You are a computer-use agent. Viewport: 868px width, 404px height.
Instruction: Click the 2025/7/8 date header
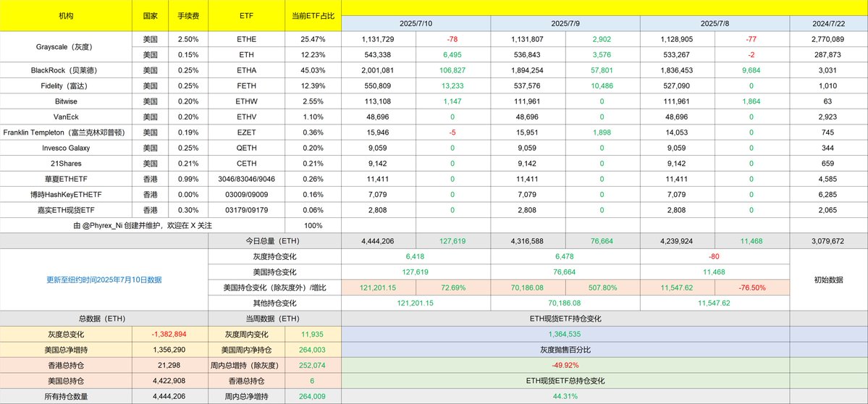(x=715, y=24)
